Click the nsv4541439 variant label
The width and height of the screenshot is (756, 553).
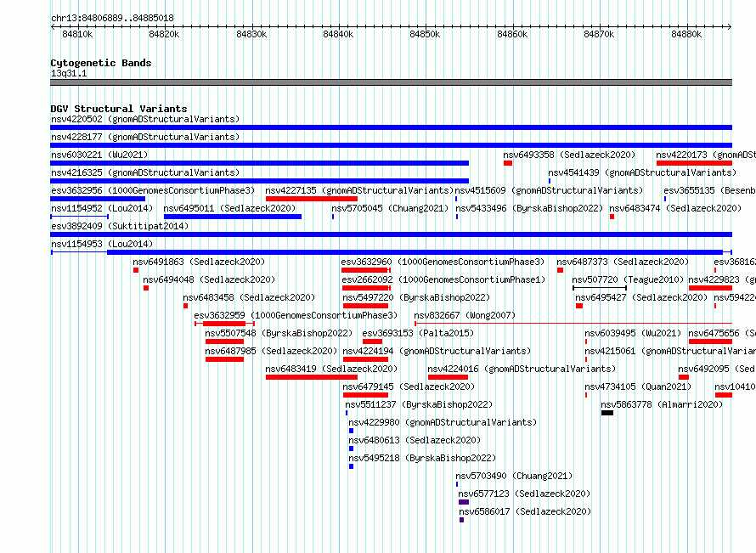pyautogui.click(x=642, y=172)
